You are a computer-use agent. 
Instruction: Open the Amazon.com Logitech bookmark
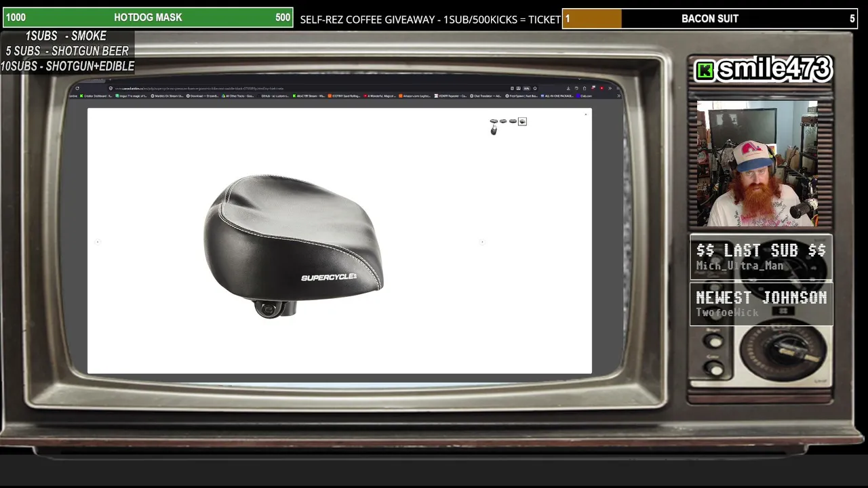coord(415,96)
